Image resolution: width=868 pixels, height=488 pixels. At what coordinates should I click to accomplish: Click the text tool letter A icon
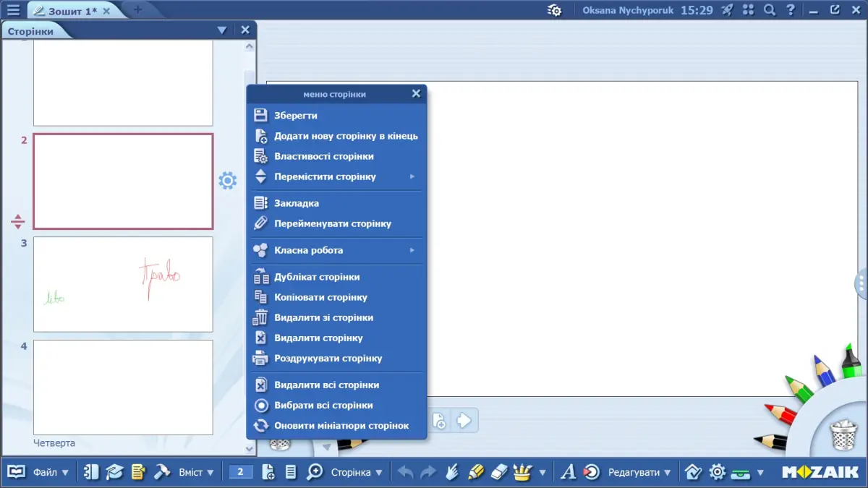pos(568,472)
